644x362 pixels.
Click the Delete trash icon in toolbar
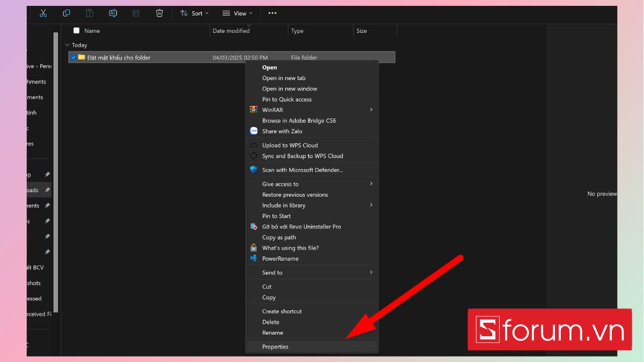click(159, 13)
